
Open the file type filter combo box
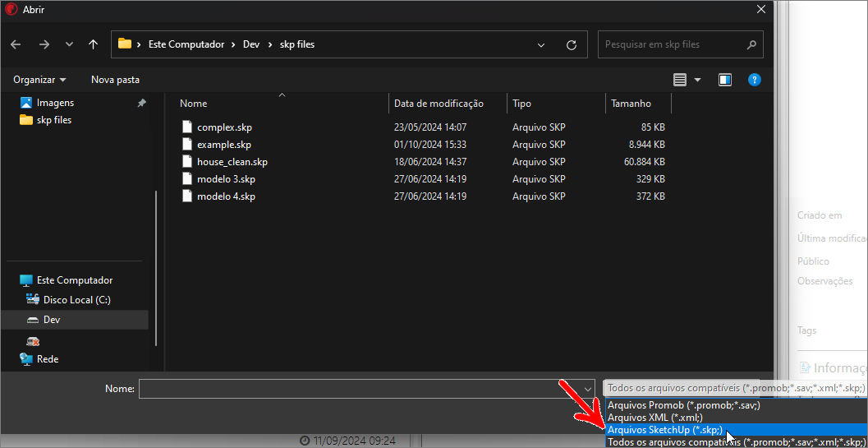click(735, 388)
